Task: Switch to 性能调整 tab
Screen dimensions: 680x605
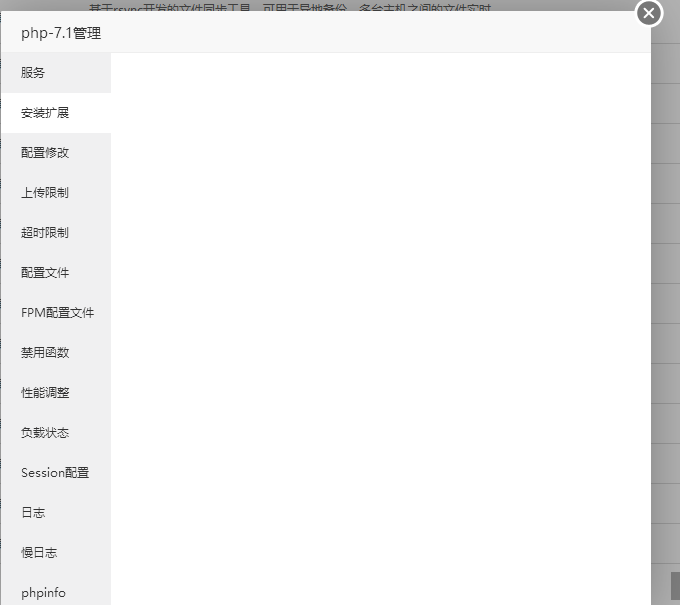Action: pos(56,392)
